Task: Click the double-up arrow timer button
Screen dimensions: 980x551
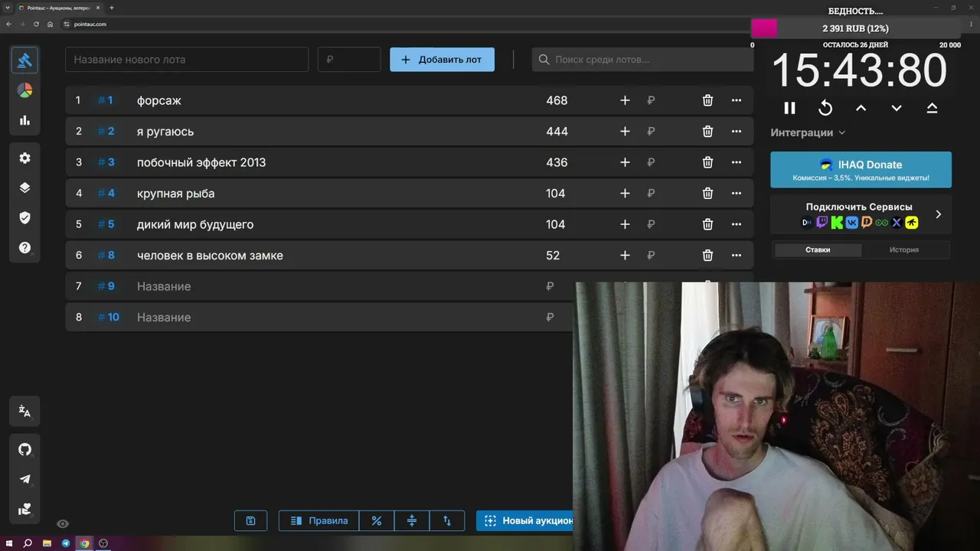Action: pyautogui.click(x=932, y=108)
